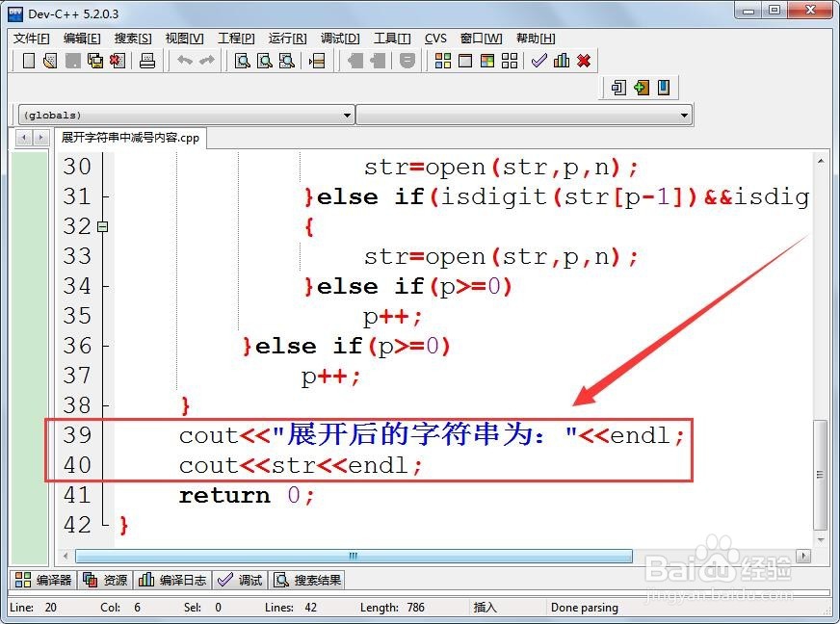Collapse the code fold marker at line 32
The width and height of the screenshot is (840, 624).
click(x=104, y=225)
